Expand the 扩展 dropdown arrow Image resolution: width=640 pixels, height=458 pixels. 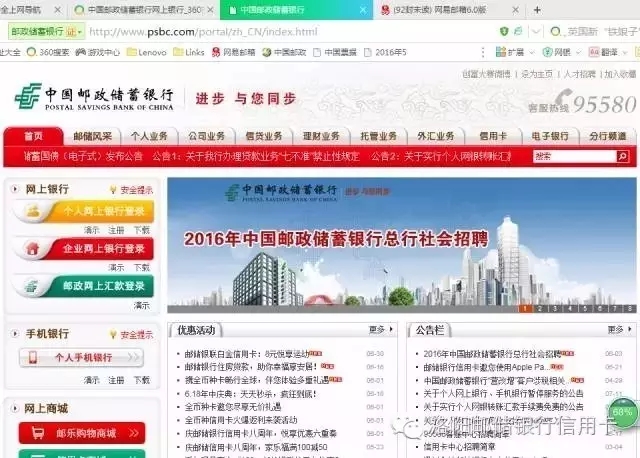coord(531,52)
